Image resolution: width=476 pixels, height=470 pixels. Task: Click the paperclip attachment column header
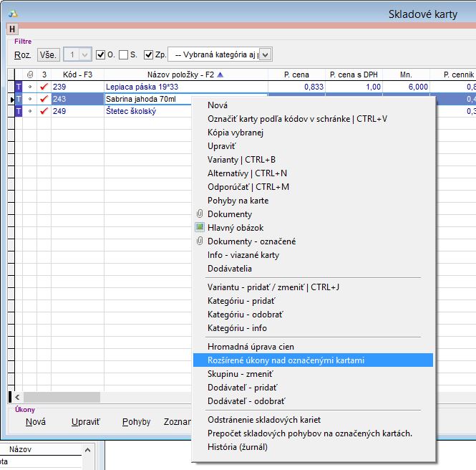click(29, 75)
